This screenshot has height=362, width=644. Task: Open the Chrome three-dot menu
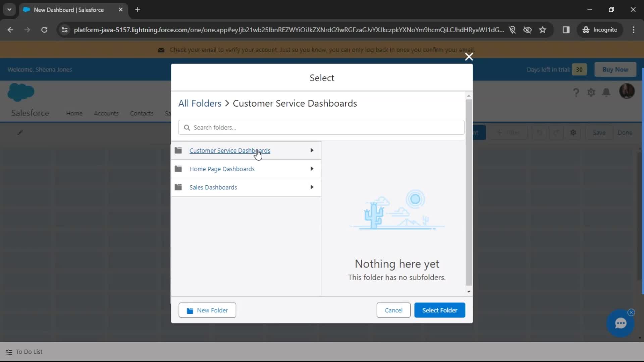(x=634, y=30)
